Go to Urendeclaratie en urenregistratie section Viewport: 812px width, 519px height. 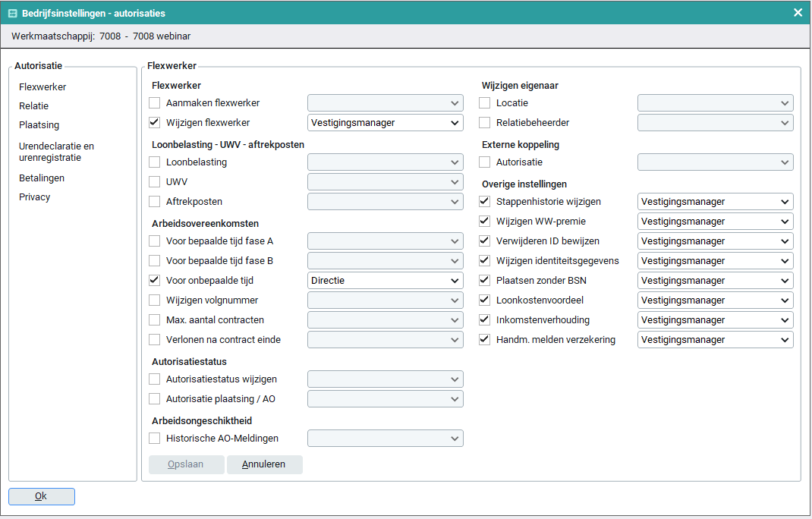pos(56,152)
